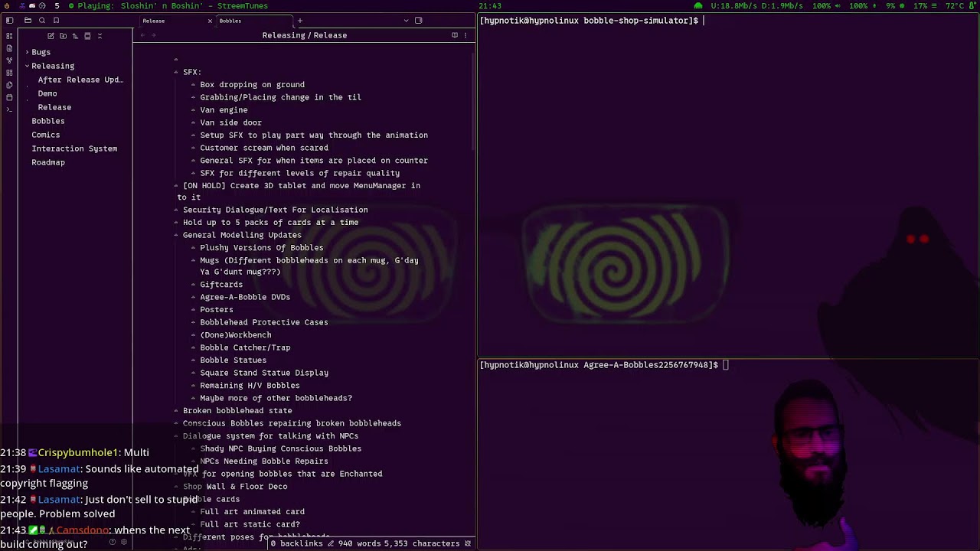Click the auto-reveal file icon
Screen dimensions: 980x551
(87, 36)
